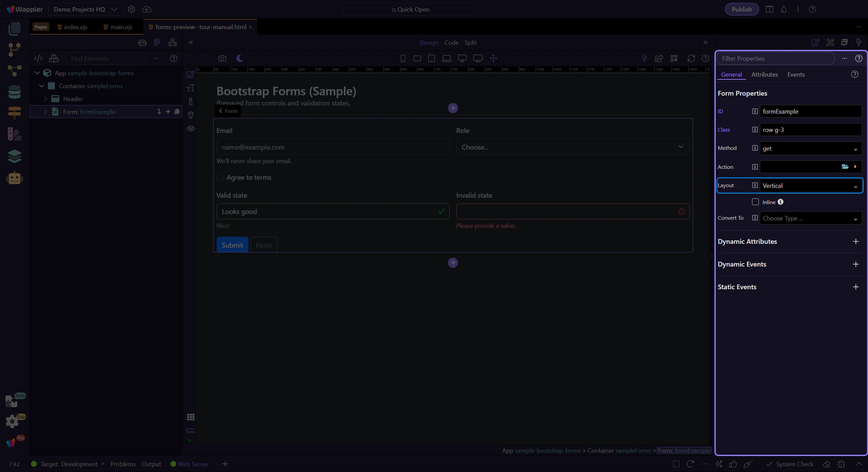Open the AI assistant robot icon
The width and height of the screenshot is (868, 472).
[x=14, y=178]
